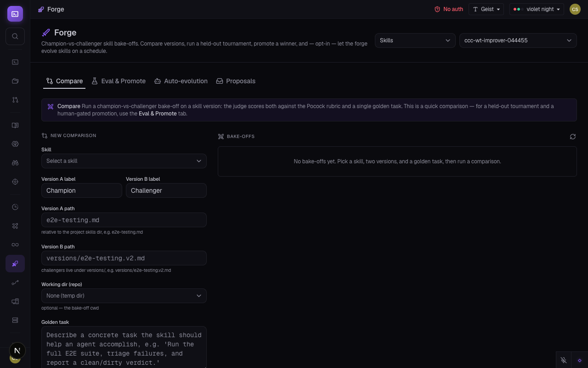Switch to the Eval & Promote tab

pyautogui.click(x=119, y=81)
